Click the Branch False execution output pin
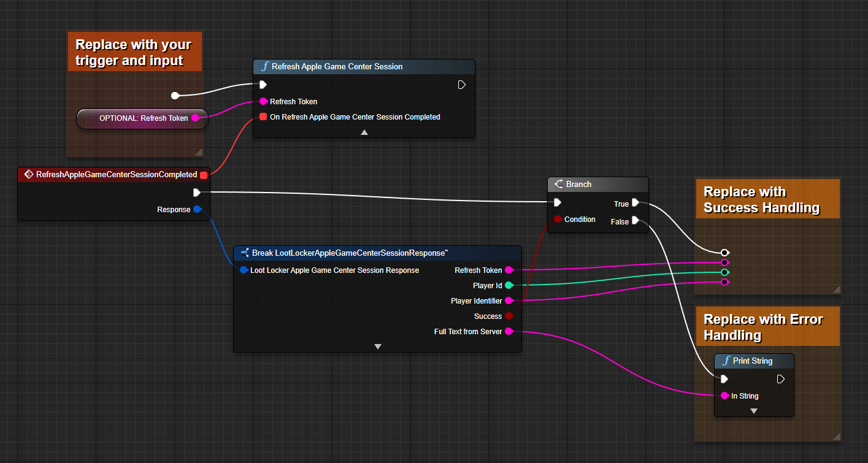868x463 pixels. click(636, 221)
